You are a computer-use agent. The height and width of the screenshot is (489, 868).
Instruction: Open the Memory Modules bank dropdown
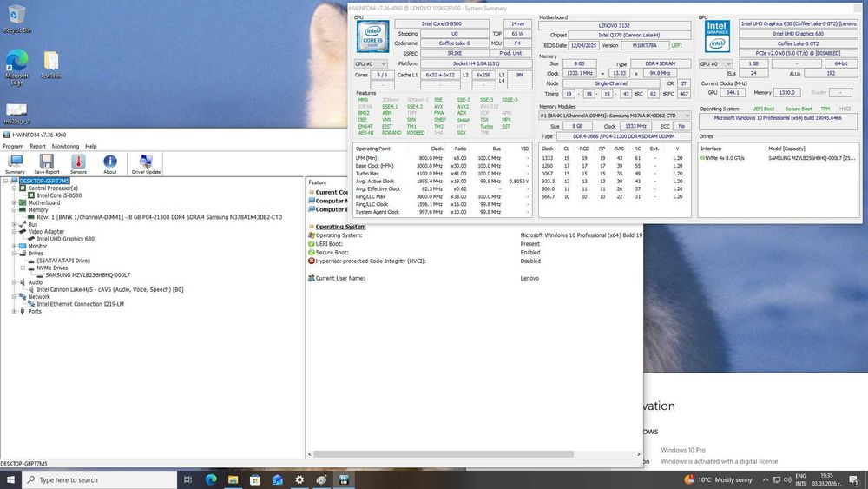tap(615, 116)
